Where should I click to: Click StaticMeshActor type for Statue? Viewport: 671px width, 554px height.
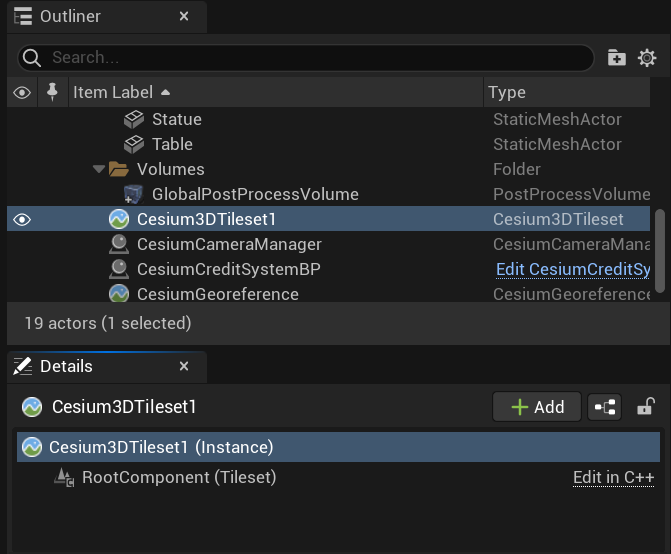coord(557,119)
